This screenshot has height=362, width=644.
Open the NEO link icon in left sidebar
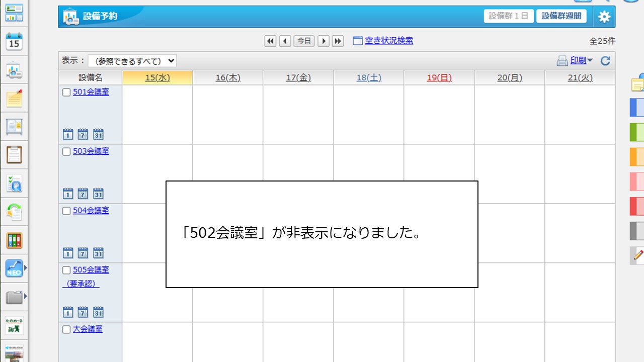point(13,268)
